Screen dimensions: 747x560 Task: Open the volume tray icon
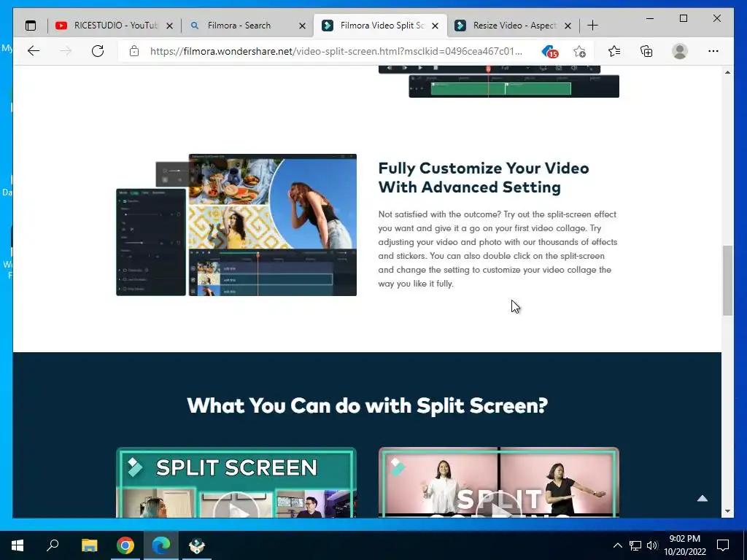point(652,545)
